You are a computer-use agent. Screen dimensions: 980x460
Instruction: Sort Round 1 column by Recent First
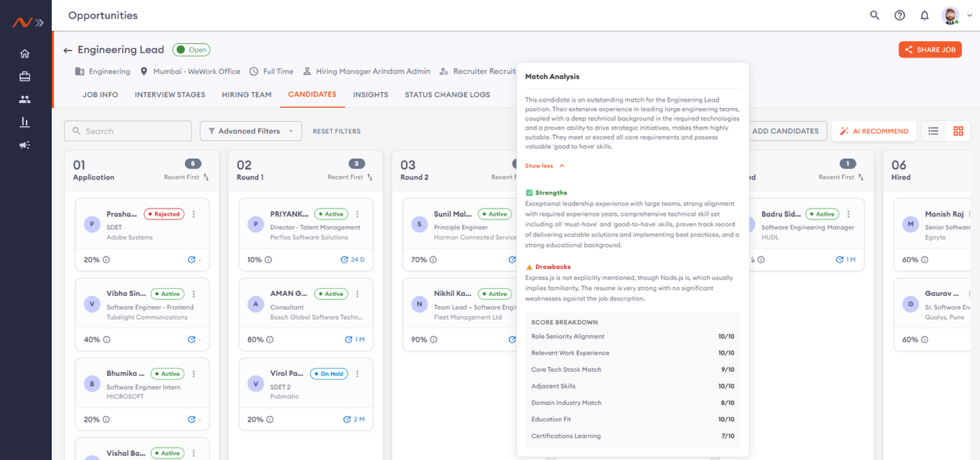pyautogui.click(x=350, y=177)
